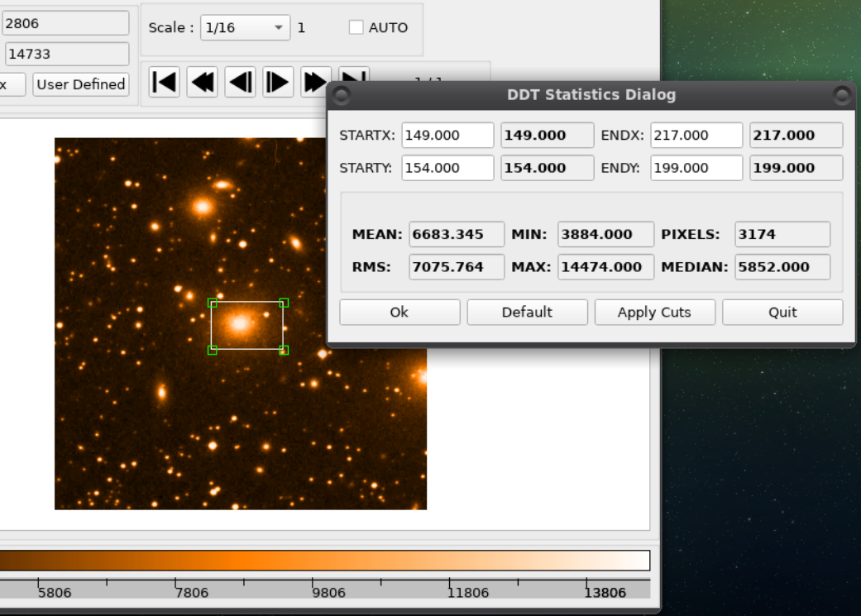The image size is (861, 616).
Task: Step forward one frame using the next frame icon
Action: [277, 82]
